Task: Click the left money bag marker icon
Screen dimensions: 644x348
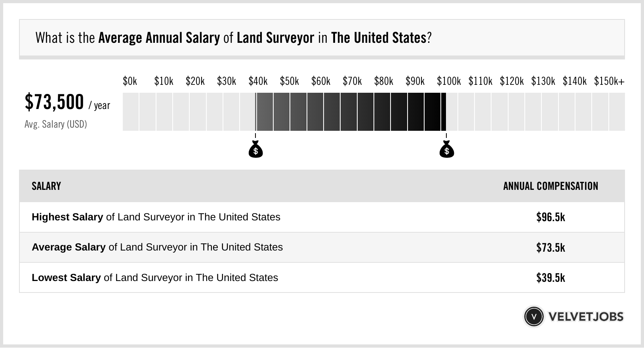Action: (255, 149)
